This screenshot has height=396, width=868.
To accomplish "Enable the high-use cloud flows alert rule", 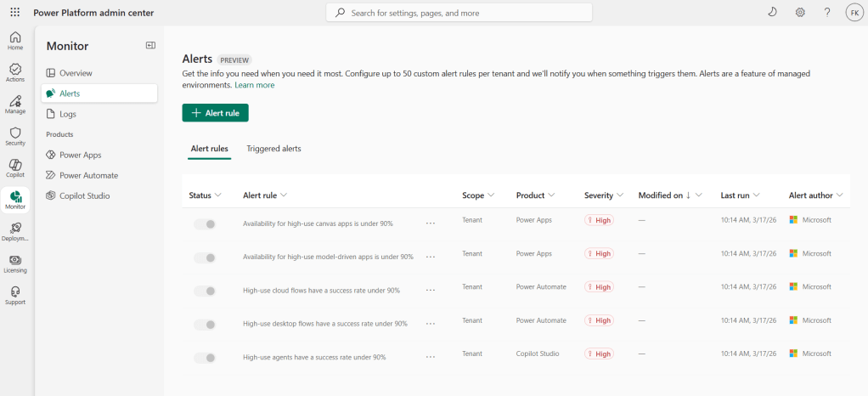I will 204,291.
